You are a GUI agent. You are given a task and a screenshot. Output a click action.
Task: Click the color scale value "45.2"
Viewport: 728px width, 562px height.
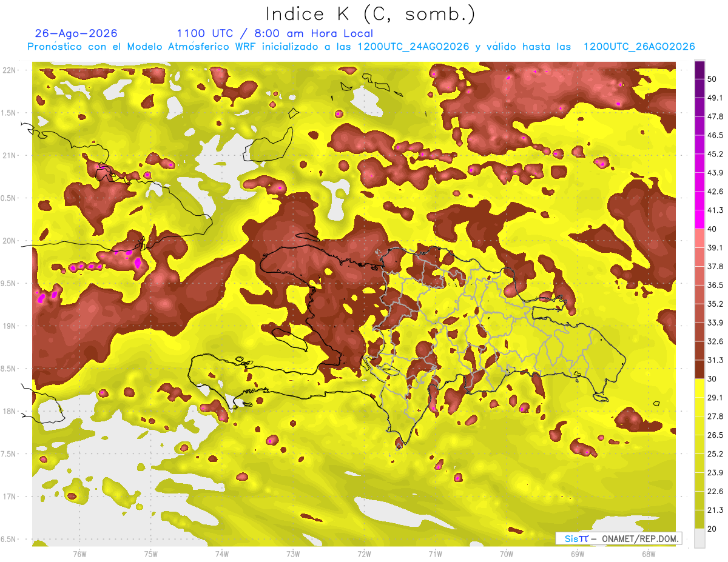715,154
